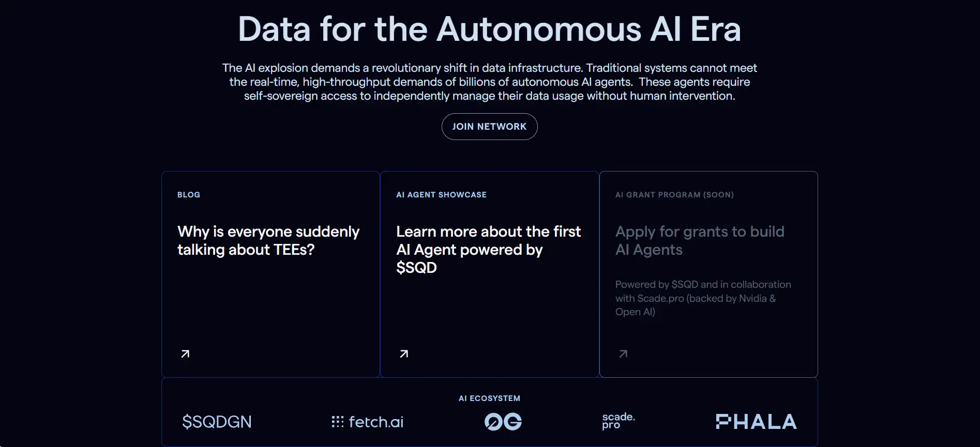Open the $SQDGN ecosystem logo
Viewport: 980px width, 447px height.
click(217, 422)
